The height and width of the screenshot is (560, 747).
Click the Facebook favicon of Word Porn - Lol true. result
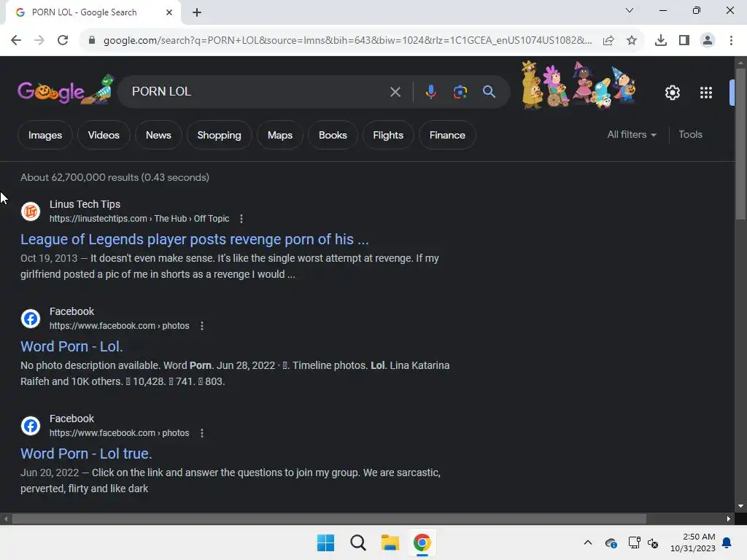[31, 425]
